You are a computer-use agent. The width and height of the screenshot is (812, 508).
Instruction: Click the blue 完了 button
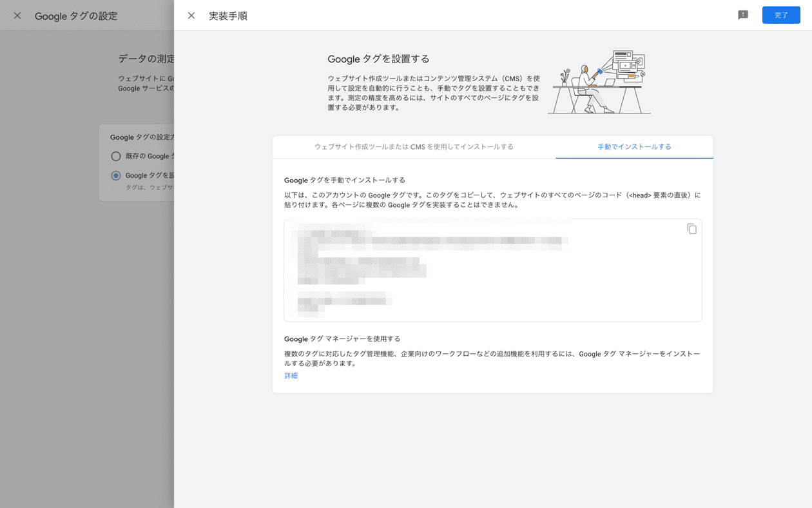(x=781, y=15)
